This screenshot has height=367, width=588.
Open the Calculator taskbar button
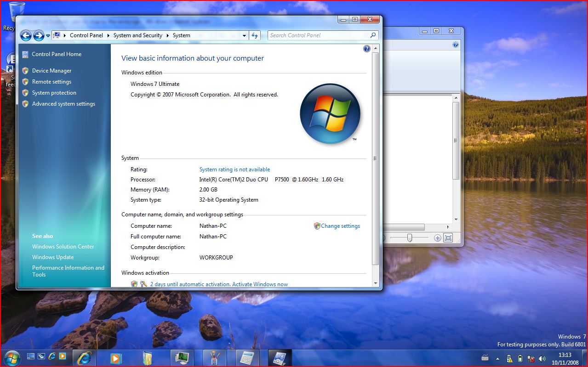pos(247,358)
